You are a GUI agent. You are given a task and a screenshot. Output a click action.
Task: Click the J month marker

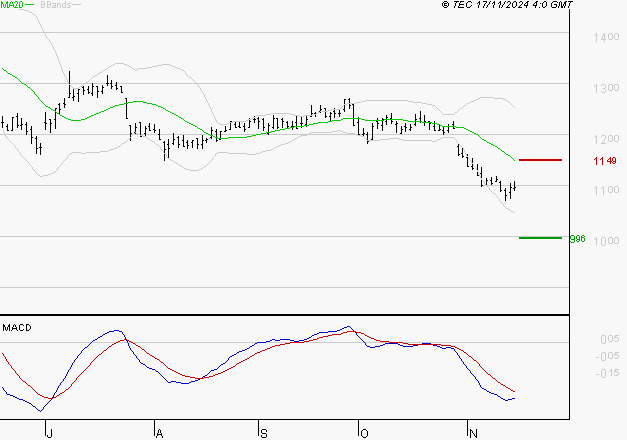point(49,434)
